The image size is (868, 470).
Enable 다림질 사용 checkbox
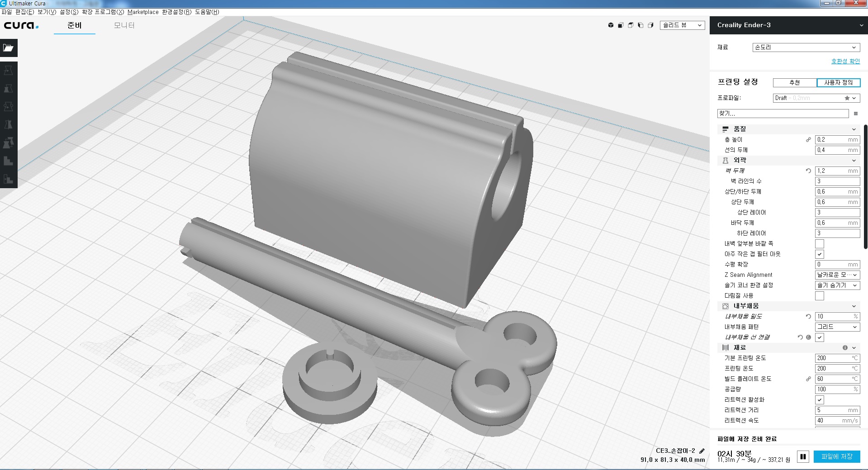coord(819,296)
